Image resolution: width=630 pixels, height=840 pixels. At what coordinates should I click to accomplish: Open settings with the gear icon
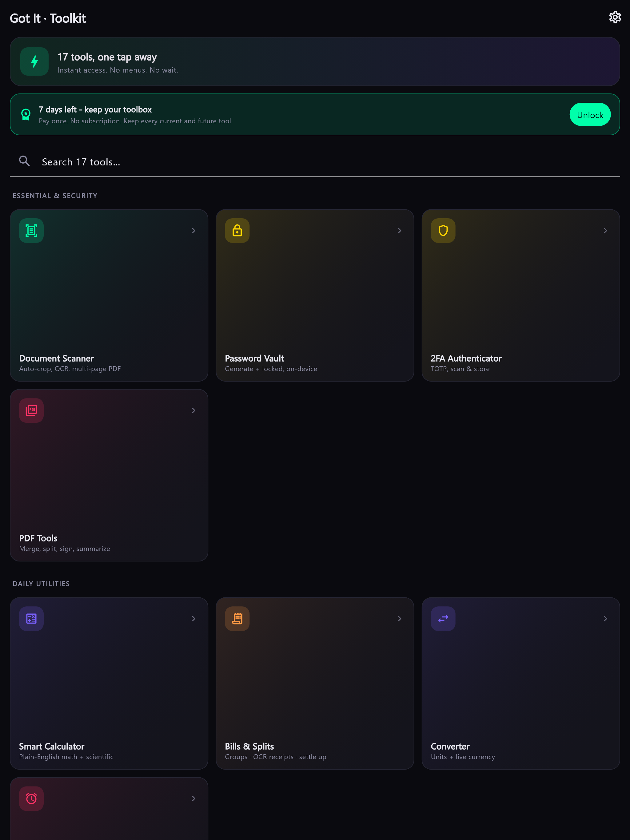(x=615, y=18)
